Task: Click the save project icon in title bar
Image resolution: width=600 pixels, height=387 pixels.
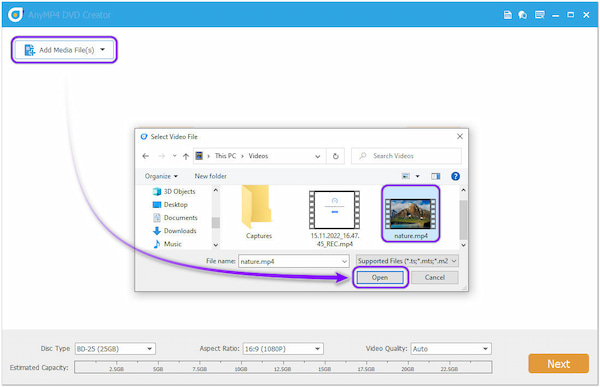Action: (507, 15)
